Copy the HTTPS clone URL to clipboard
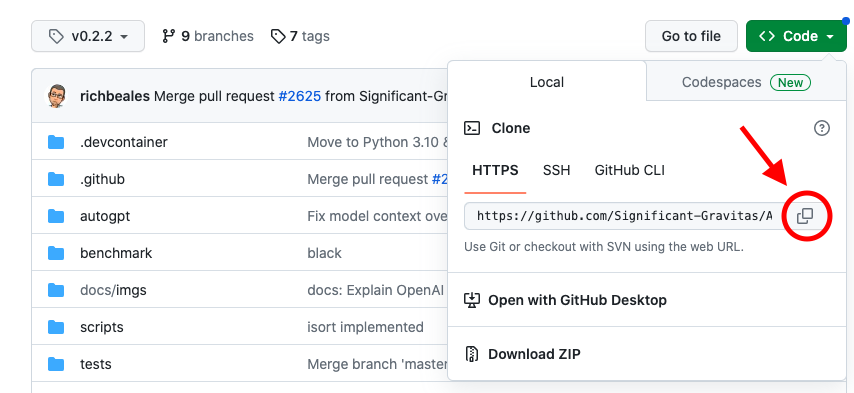The image size is (854, 393). 804,216
